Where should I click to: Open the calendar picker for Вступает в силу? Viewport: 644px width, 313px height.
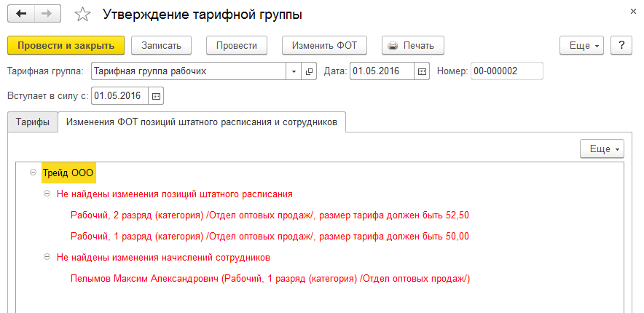tap(157, 95)
